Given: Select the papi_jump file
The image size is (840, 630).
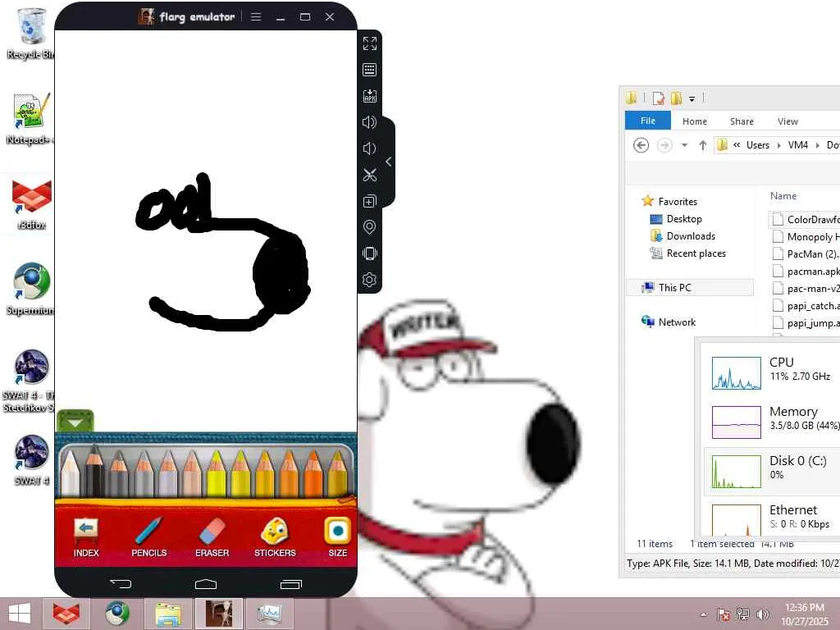Looking at the screenshot, I should (806, 323).
